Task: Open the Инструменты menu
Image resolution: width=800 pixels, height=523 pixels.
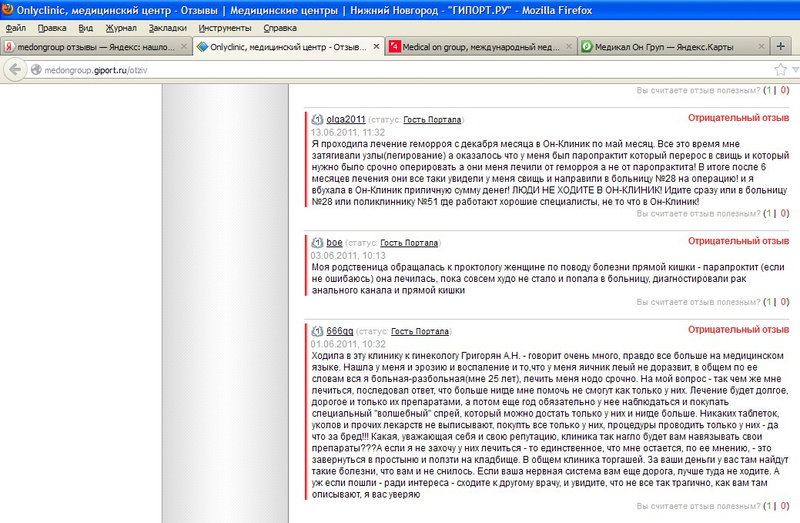Action: click(x=225, y=28)
